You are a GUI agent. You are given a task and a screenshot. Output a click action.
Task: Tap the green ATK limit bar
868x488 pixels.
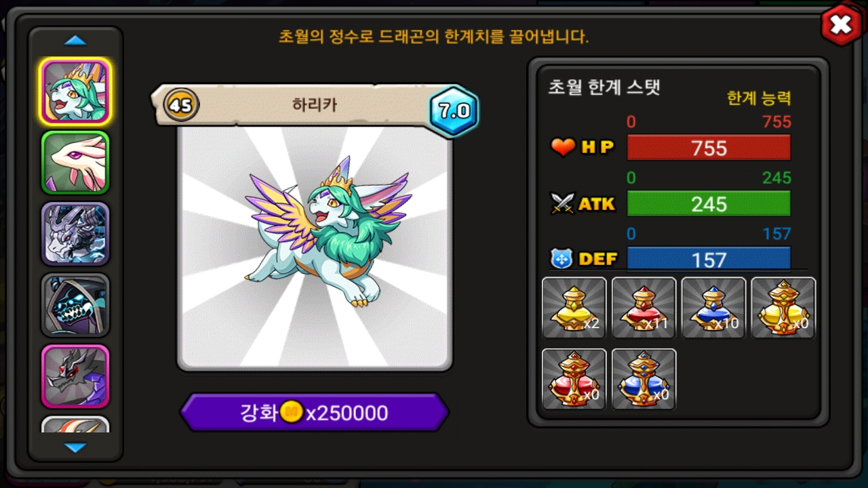(709, 204)
